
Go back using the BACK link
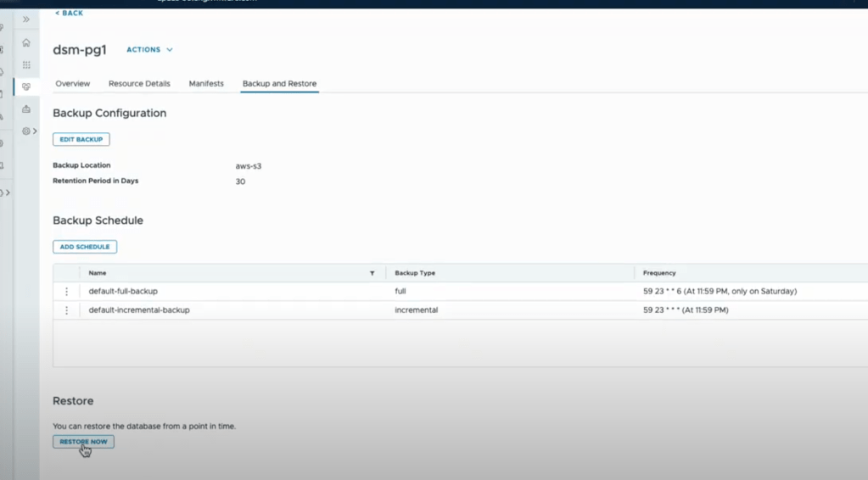pyautogui.click(x=70, y=14)
